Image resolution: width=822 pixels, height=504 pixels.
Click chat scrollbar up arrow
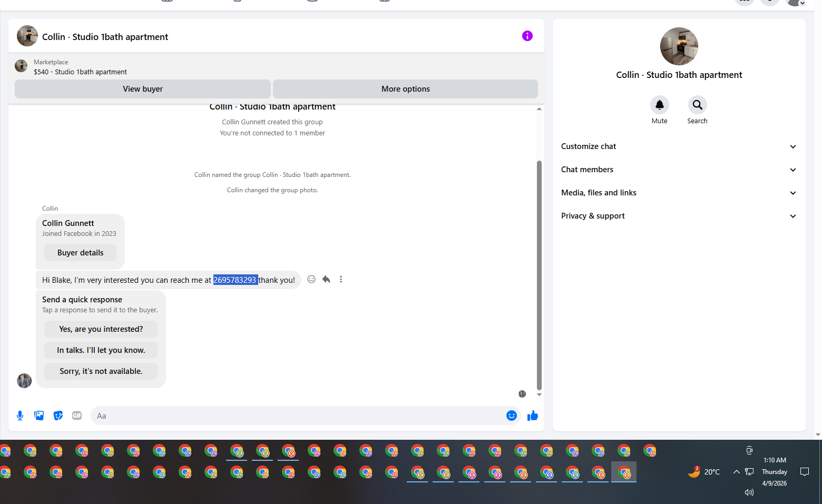[539, 109]
